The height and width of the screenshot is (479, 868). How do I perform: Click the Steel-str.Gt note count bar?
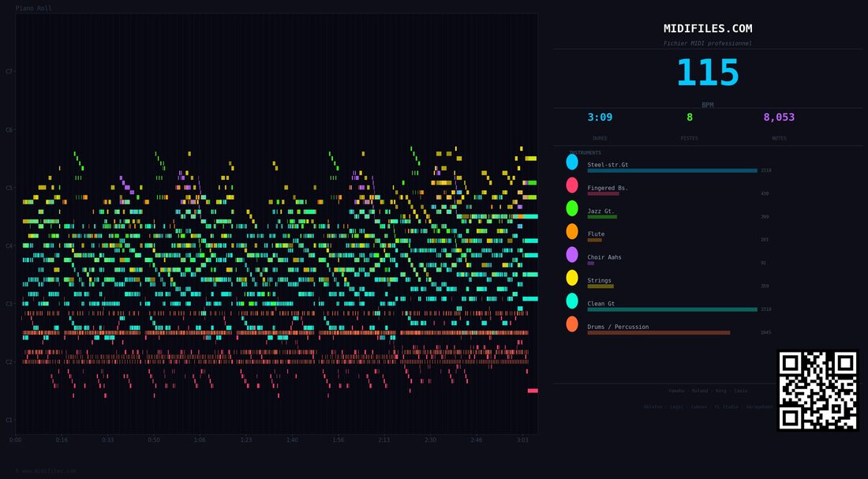click(672, 170)
